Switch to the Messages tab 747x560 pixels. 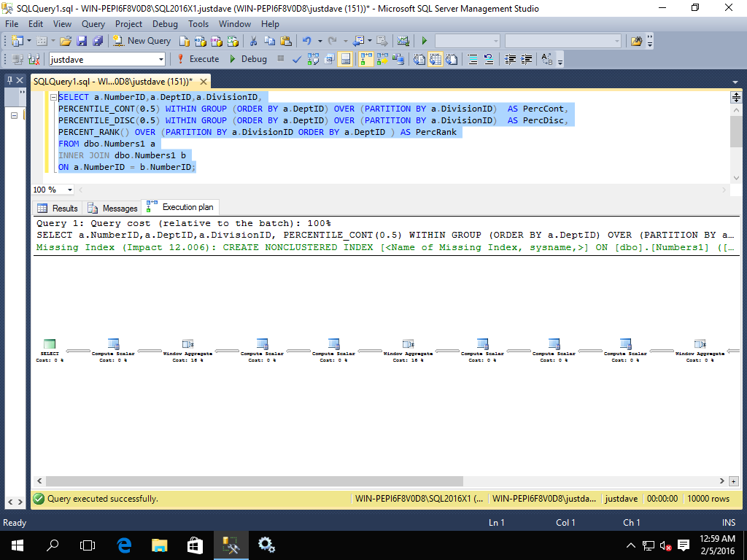click(x=112, y=209)
